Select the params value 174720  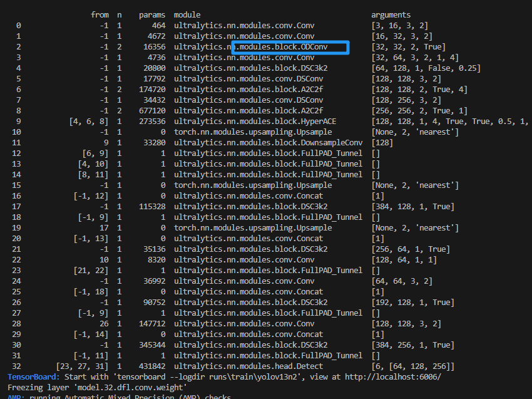point(152,90)
